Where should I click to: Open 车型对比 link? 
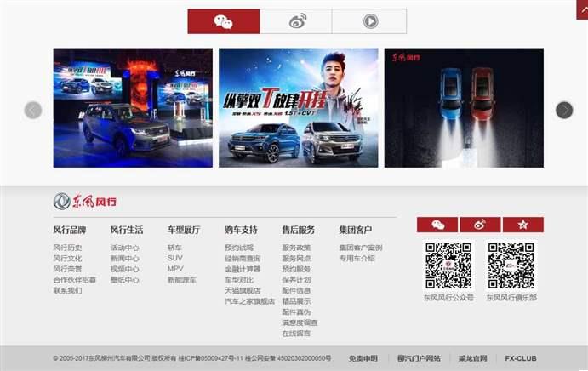coord(239,280)
